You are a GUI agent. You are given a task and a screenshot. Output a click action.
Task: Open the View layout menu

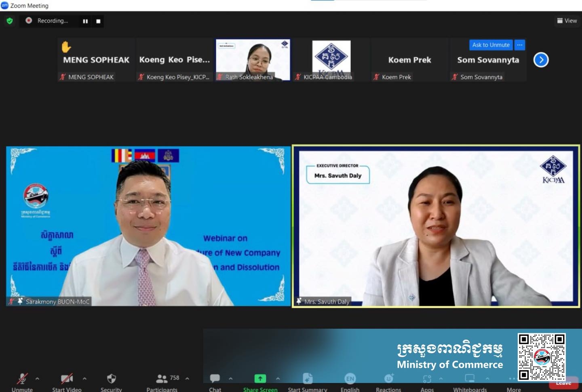[567, 21]
